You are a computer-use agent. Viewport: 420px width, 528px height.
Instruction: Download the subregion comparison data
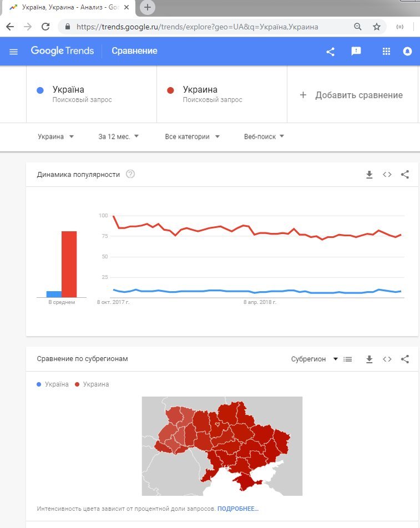click(370, 359)
